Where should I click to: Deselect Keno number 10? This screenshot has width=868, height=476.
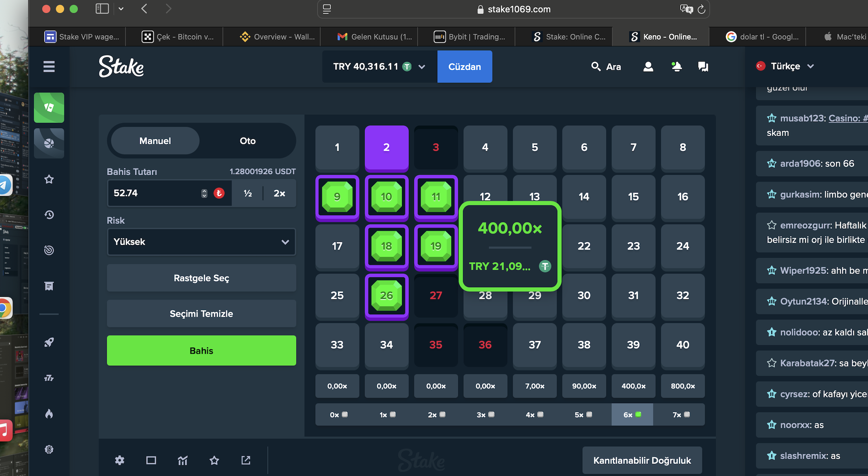point(386,197)
